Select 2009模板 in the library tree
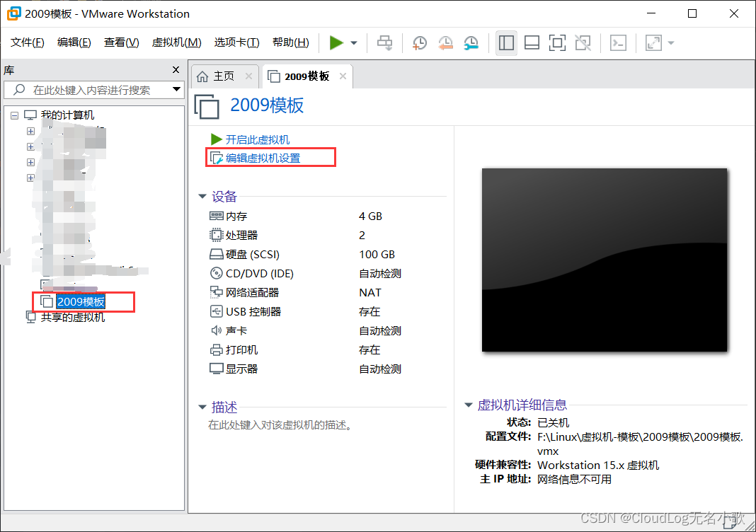756x532 pixels. point(81,301)
